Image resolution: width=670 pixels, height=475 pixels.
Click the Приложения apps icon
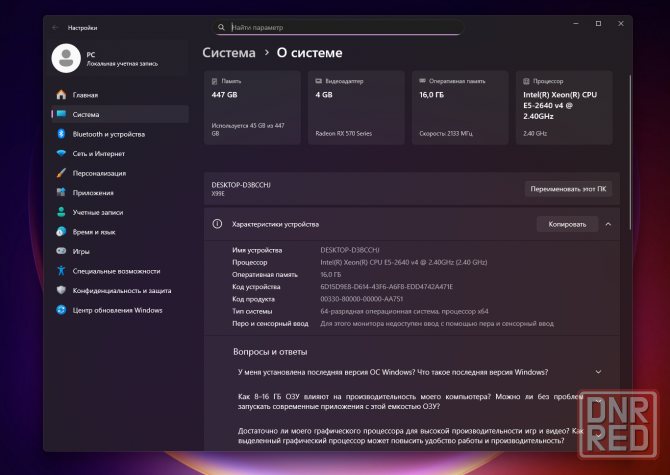pos(61,192)
